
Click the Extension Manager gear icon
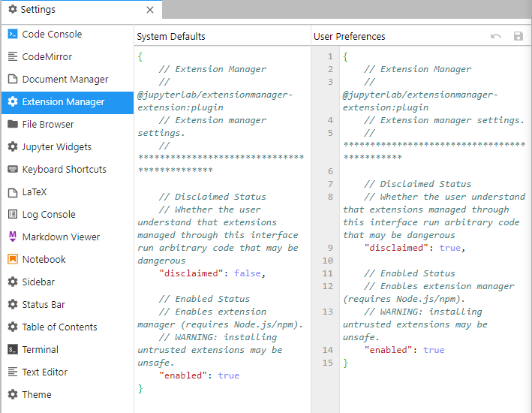[x=13, y=101]
